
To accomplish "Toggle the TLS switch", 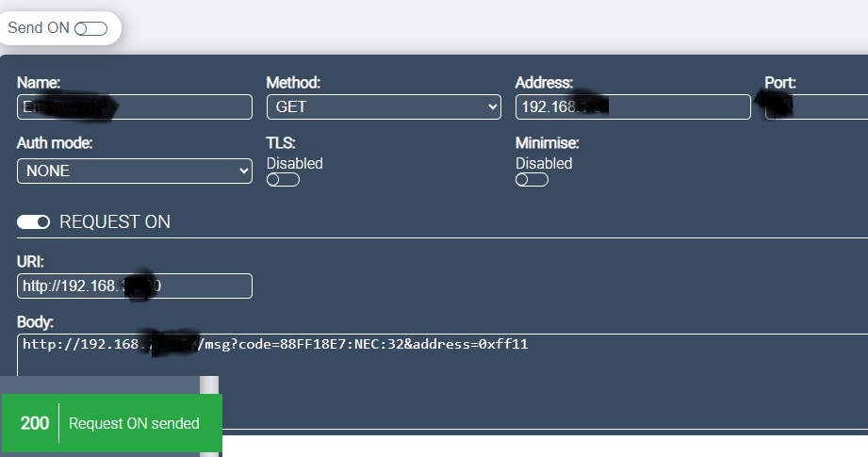I will click(283, 180).
